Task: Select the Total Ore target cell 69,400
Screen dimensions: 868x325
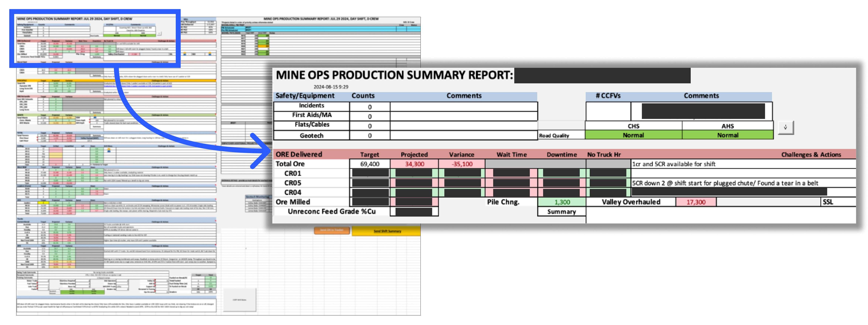Action: click(370, 164)
